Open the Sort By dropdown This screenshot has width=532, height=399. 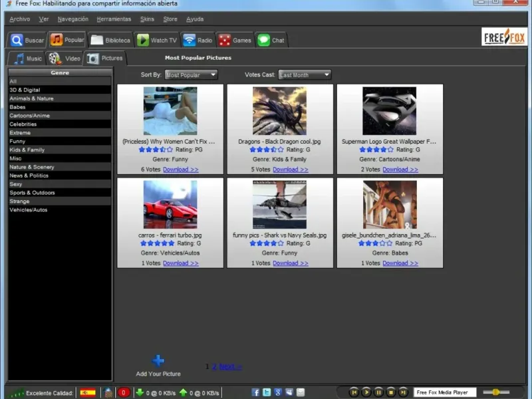click(x=191, y=75)
